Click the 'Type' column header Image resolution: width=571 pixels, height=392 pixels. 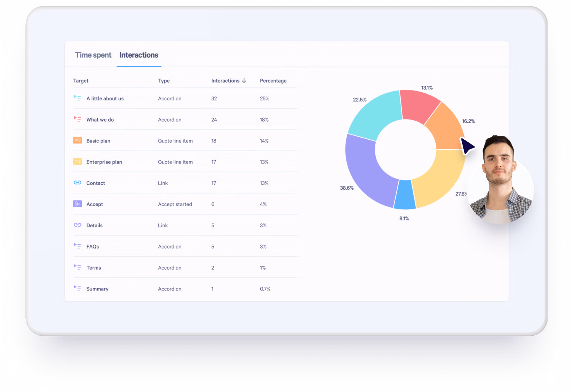click(164, 80)
